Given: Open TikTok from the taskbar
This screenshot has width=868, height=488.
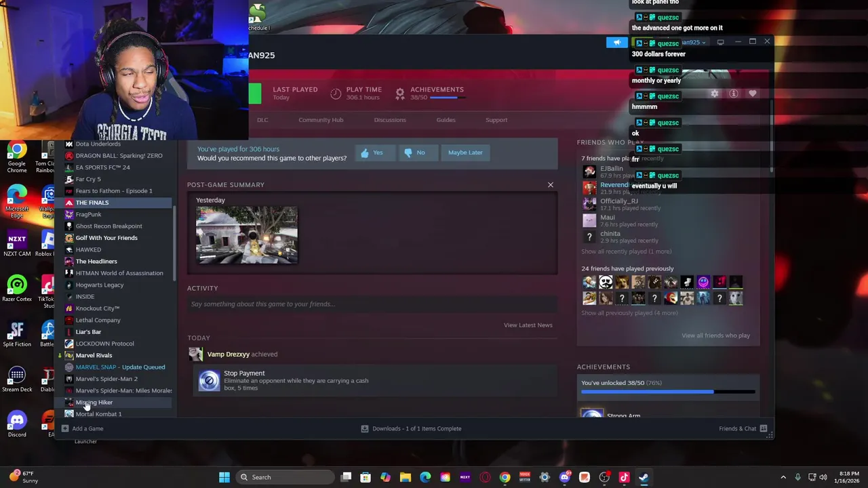Looking at the screenshot, I should [624, 477].
